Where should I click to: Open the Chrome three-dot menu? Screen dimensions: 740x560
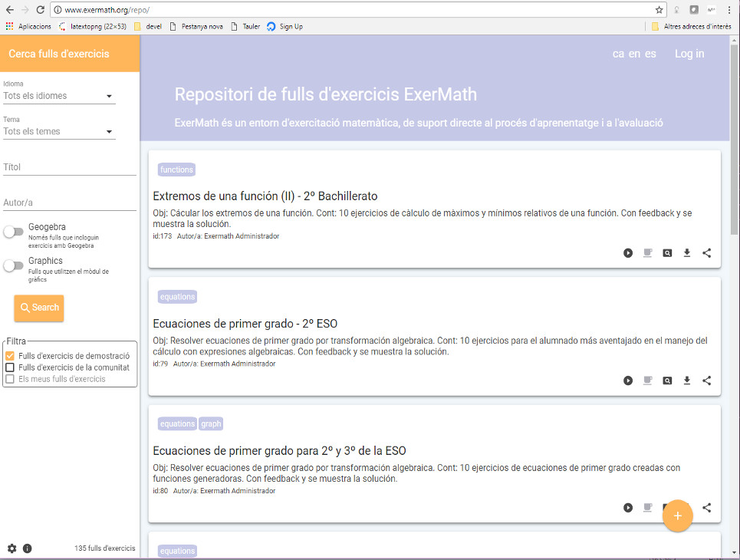point(729,10)
